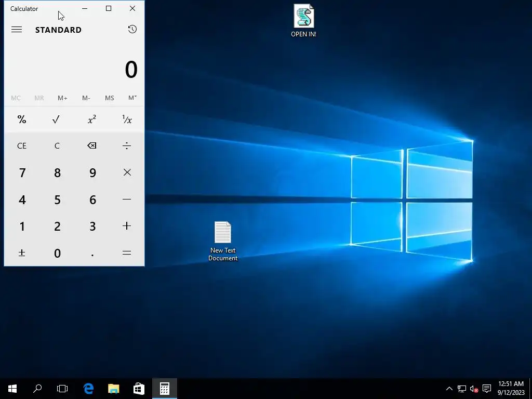Viewport: 532px width, 399px height.
Task: Click the STANDARD mode heading
Action: pos(58,30)
